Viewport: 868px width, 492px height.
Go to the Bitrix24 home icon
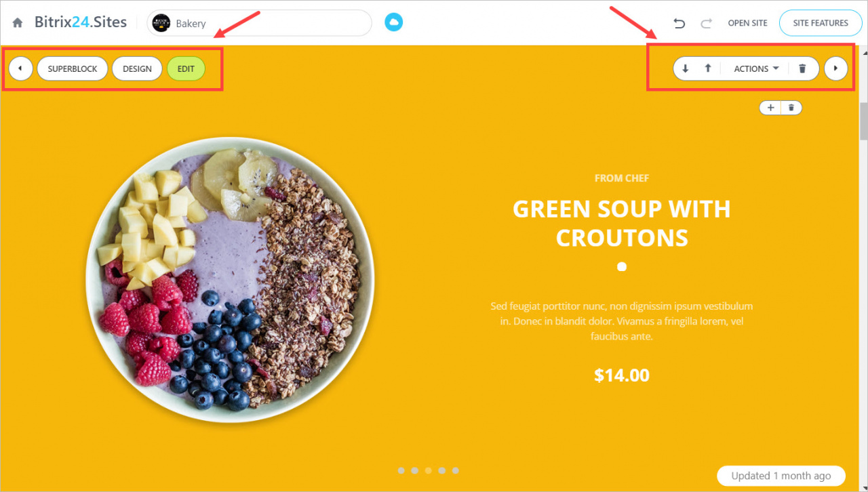pos(18,23)
